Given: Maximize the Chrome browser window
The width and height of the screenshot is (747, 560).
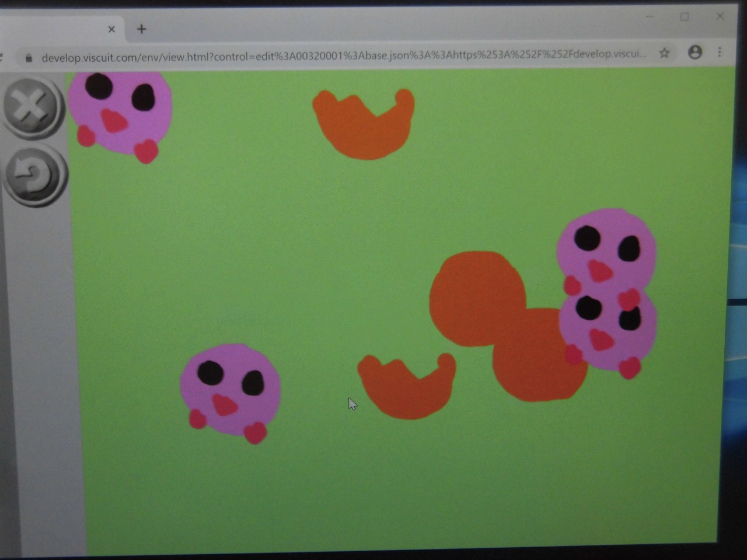Looking at the screenshot, I should (685, 17).
